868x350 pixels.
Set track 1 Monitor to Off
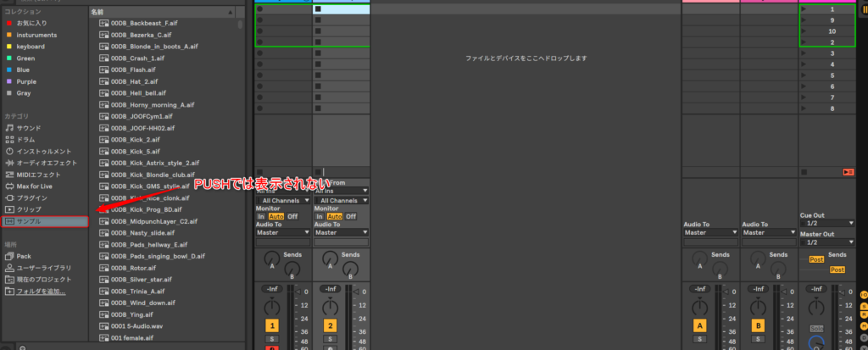292,216
